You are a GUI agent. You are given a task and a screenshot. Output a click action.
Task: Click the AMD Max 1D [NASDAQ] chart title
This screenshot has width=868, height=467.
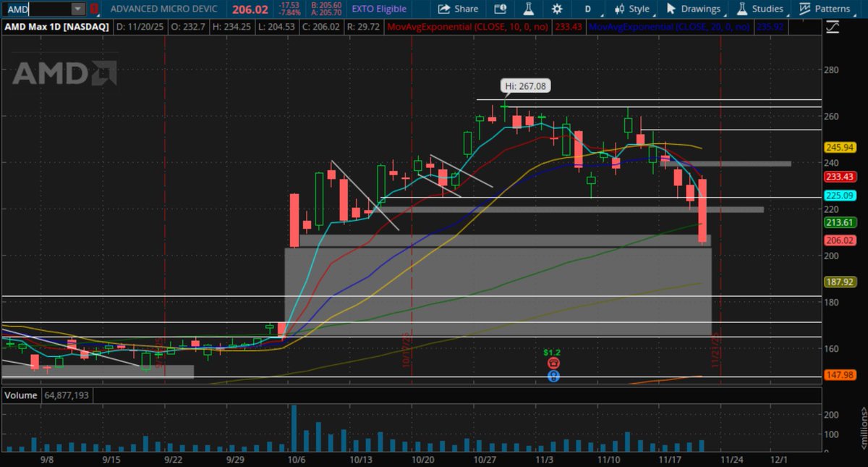pyautogui.click(x=57, y=26)
